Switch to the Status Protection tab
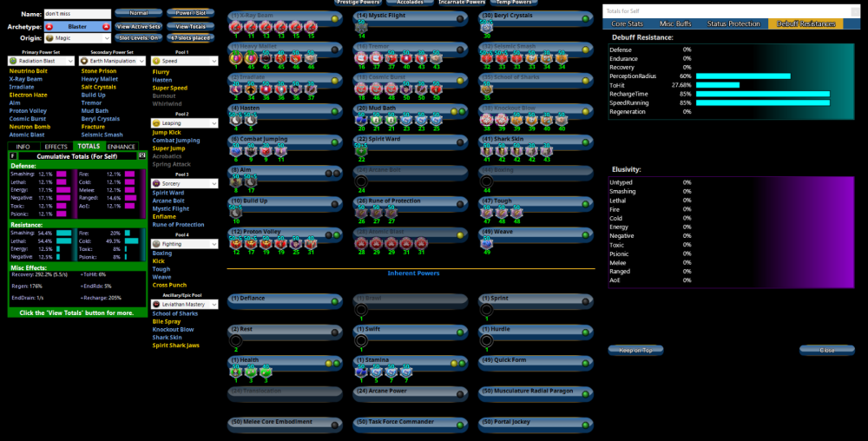The width and height of the screenshot is (868, 441). click(x=735, y=23)
